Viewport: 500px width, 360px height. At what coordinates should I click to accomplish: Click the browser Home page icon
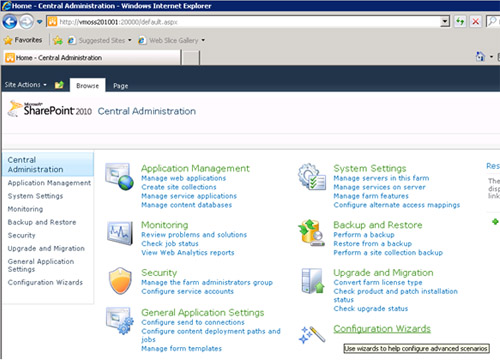coord(480,57)
